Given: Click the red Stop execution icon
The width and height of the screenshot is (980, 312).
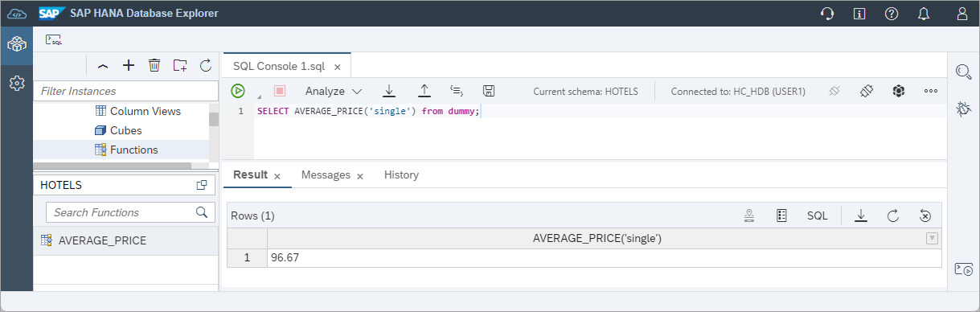Looking at the screenshot, I should pos(280,91).
